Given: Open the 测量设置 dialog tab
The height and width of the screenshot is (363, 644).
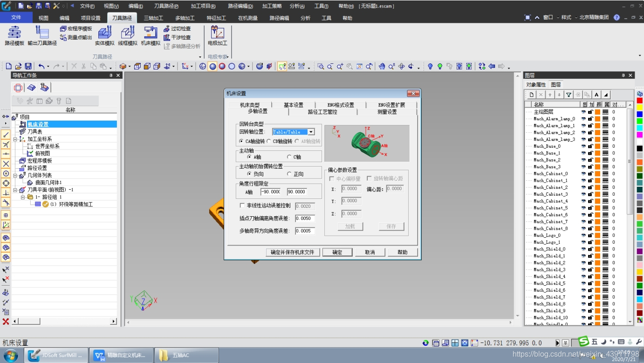Looking at the screenshot, I should (387, 112).
